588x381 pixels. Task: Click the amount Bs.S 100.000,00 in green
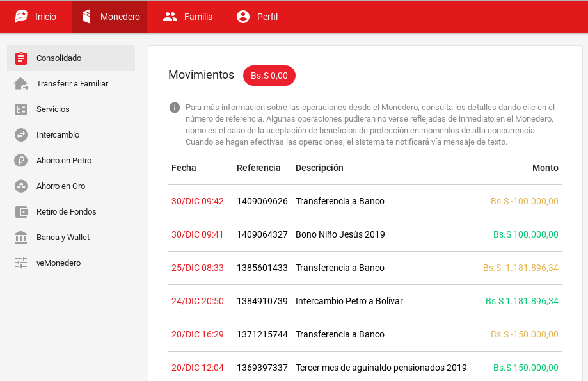(526, 234)
